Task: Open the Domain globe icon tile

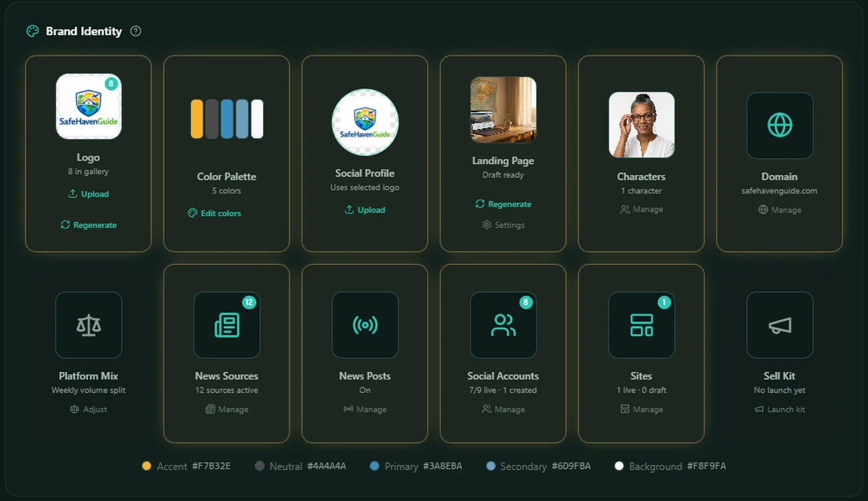Action: click(x=780, y=125)
